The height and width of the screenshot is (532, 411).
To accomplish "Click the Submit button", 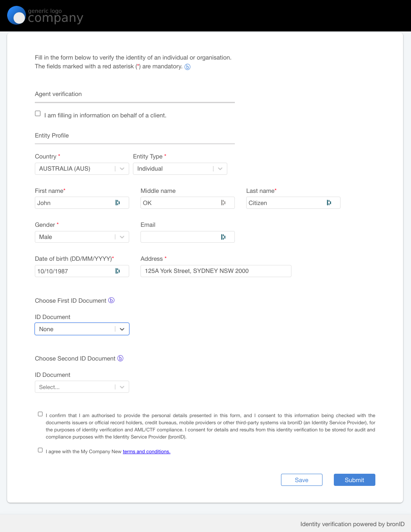I will point(354,480).
